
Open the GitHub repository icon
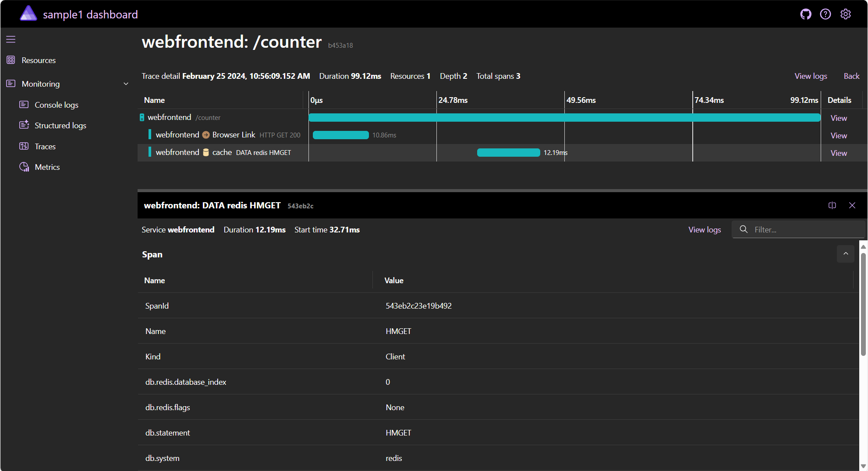(805, 14)
